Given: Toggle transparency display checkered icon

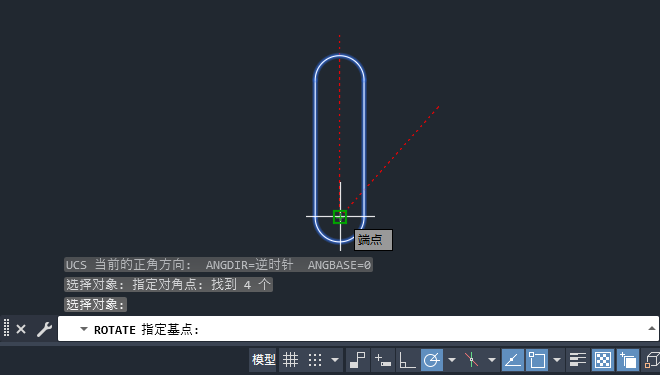Looking at the screenshot, I should coord(603,360).
